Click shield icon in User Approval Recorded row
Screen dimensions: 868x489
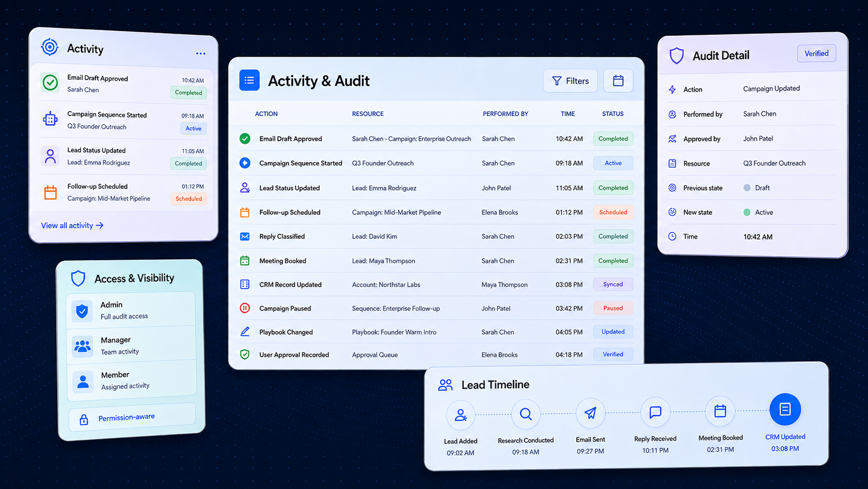click(245, 354)
